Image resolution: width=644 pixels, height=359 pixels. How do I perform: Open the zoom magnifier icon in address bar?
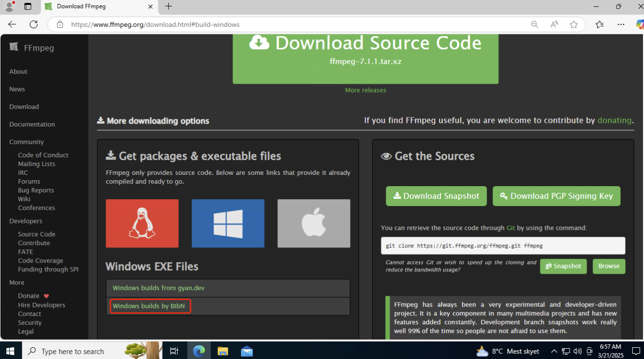click(x=534, y=24)
